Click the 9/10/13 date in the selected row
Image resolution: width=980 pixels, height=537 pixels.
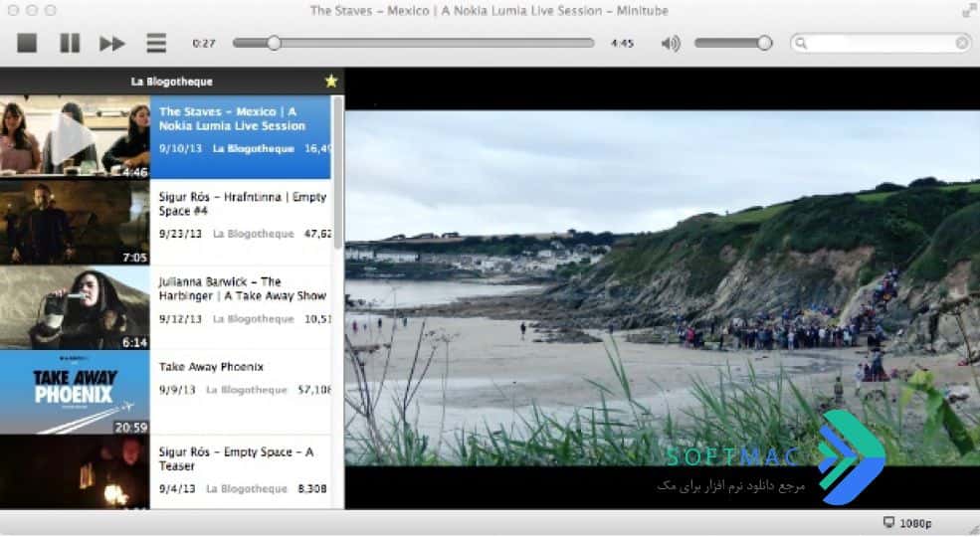[181, 148]
